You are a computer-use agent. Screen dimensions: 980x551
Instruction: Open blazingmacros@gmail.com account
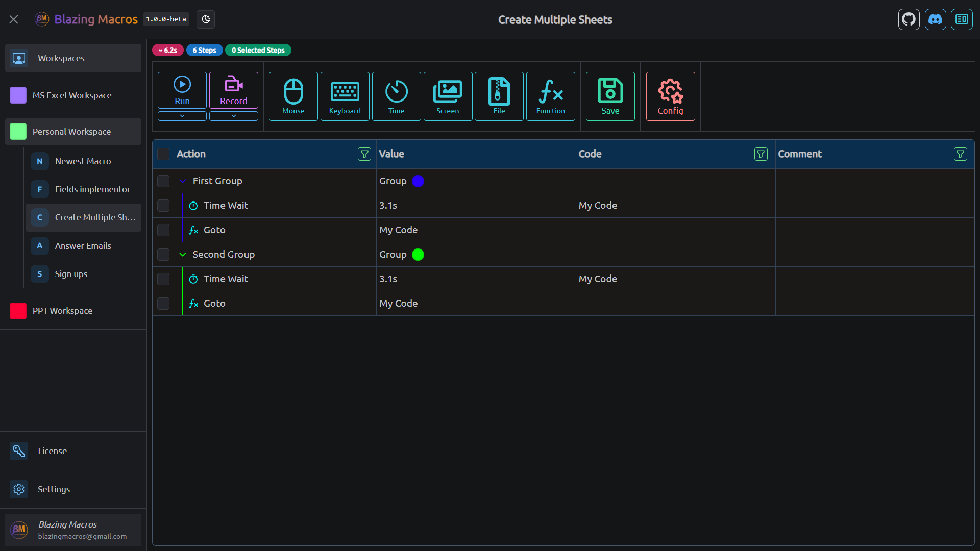(73, 530)
